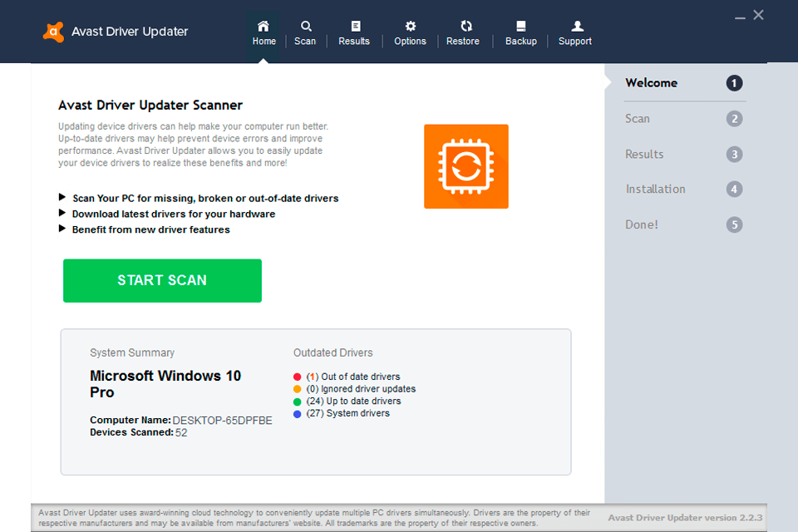Click the Done! step in sidebar
Viewport: 798px width, 532px height.
[642, 224]
